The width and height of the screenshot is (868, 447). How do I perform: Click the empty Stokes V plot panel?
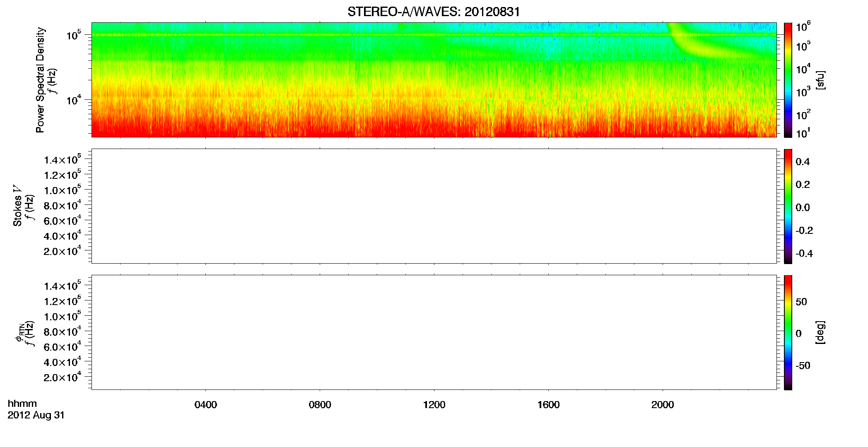434,206
